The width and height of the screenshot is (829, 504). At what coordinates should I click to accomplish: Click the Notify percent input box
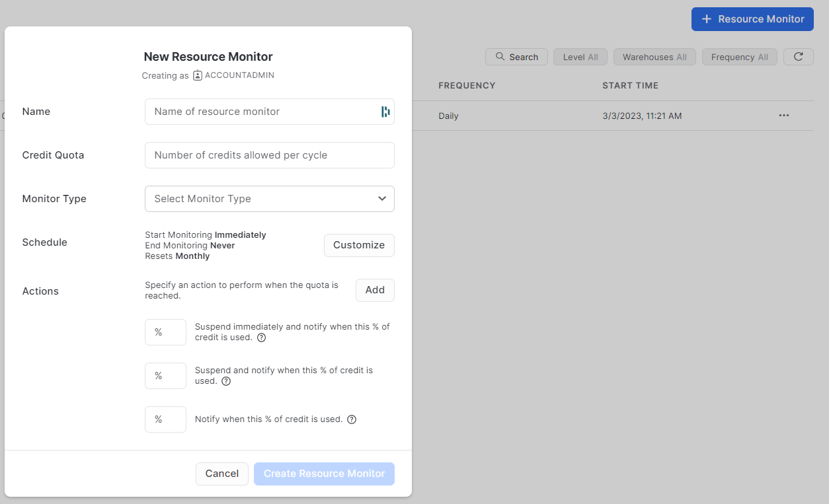[x=165, y=419]
